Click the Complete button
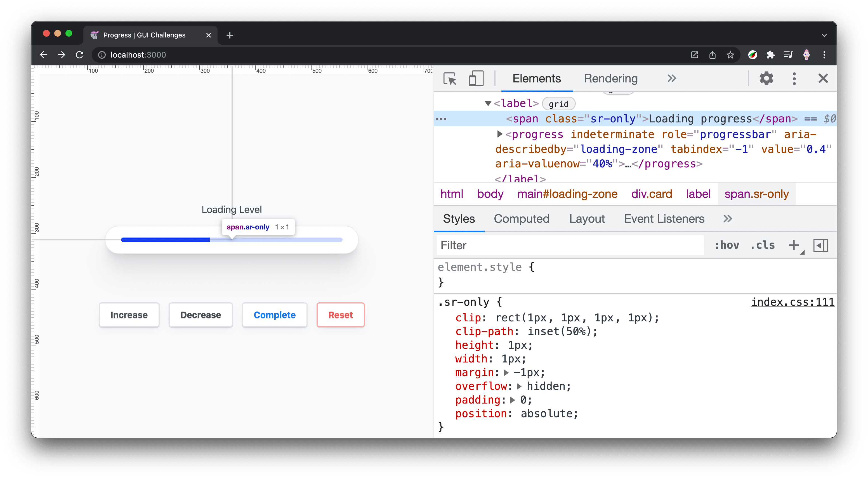This screenshot has height=479, width=868. tap(274, 314)
